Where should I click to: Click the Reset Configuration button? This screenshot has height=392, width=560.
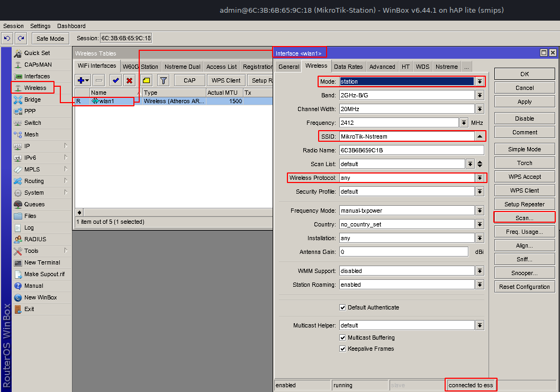tap(525, 287)
